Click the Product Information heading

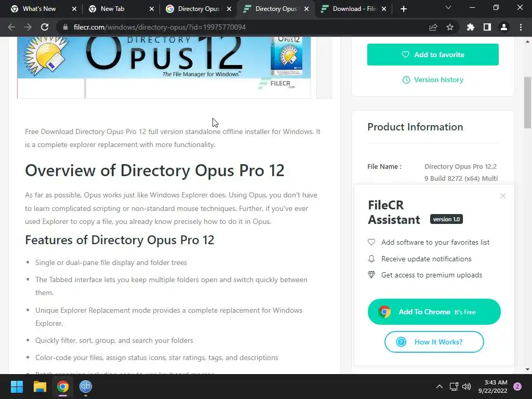[x=415, y=127]
